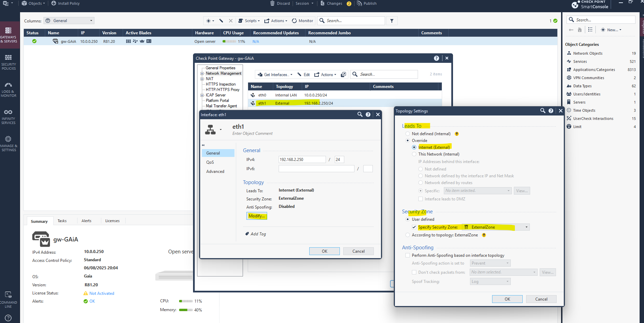
Task: Select QoS section in Interface eth1 dialog
Action: (x=218, y=162)
